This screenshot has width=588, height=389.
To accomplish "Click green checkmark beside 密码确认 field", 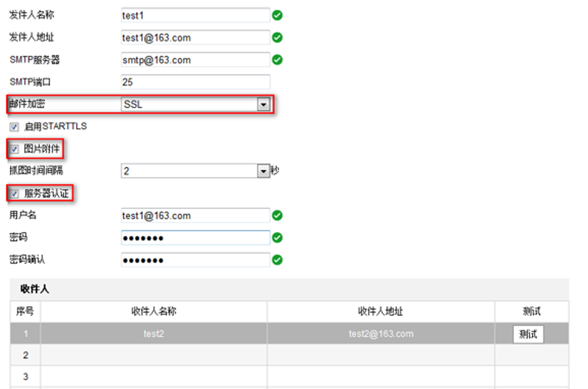I will tap(277, 260).
